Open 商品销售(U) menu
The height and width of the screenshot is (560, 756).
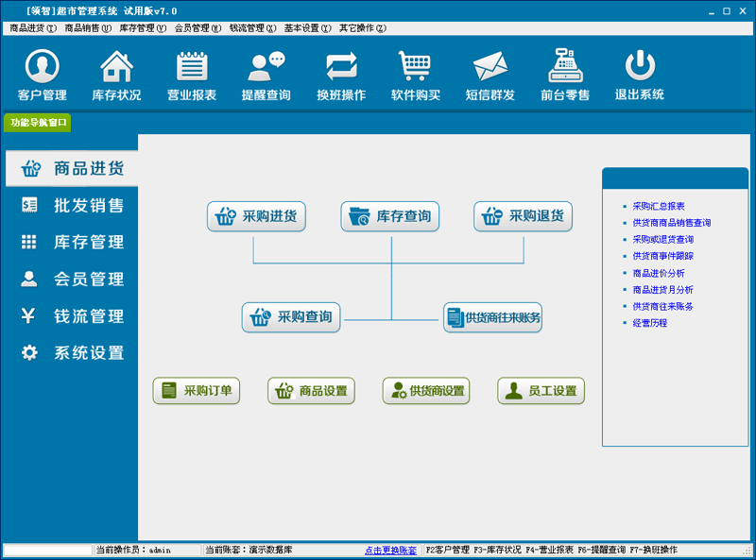[88, 28]
